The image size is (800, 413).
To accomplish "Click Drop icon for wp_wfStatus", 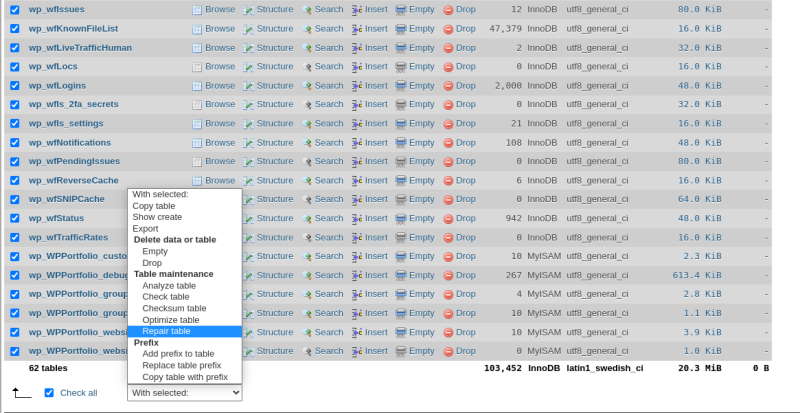I will (448, 218).
